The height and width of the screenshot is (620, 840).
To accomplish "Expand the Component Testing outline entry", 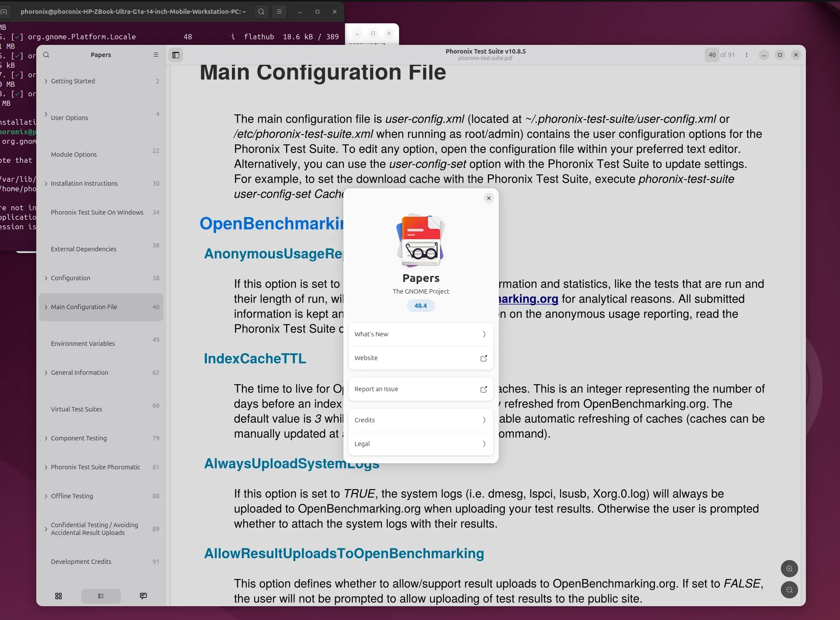I will (x=46, y=438).
